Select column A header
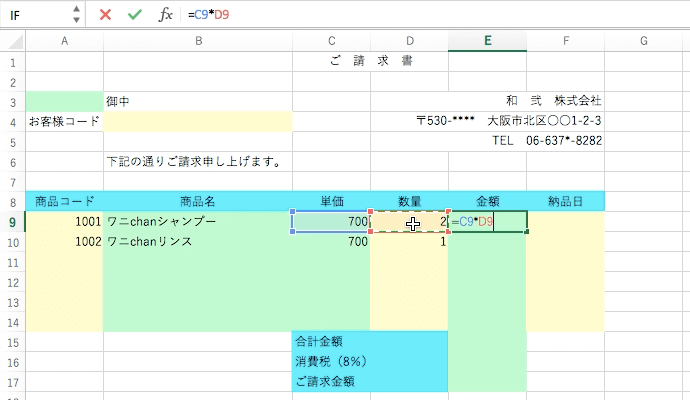 pyautogui.click(x=65, y=41)
